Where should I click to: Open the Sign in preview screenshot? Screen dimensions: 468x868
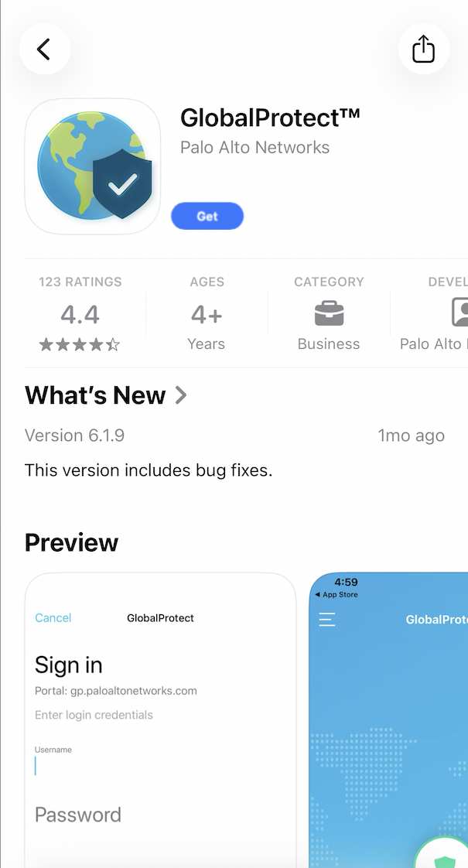[161, 720]
